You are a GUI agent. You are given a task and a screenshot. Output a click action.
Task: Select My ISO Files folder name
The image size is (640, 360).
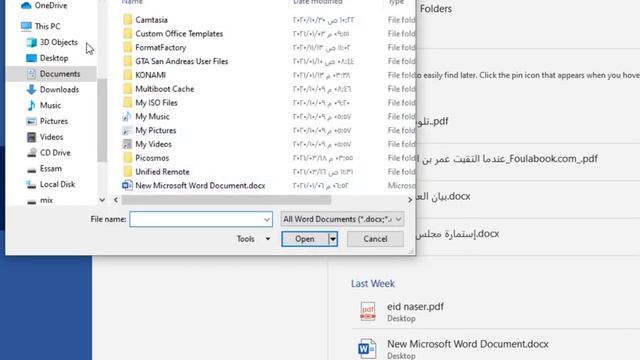[x=156, y=103]
